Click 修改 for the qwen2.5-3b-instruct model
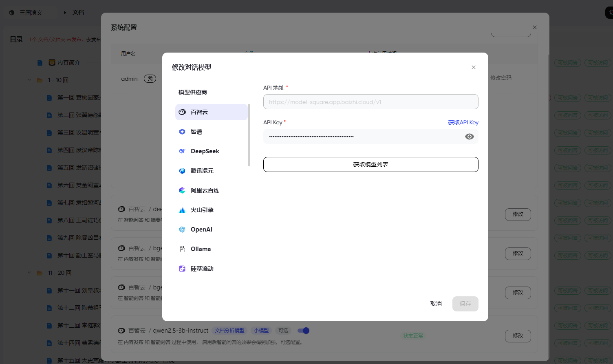Image resolution: width=613 pixels, height=364 pixels. pyautogui.click(x=518, y=336)
